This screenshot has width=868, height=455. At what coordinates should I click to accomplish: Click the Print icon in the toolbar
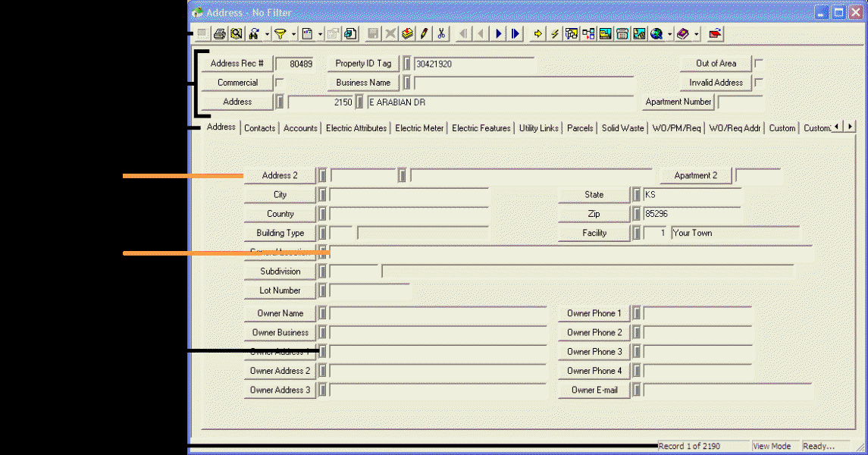click(220, 34)
